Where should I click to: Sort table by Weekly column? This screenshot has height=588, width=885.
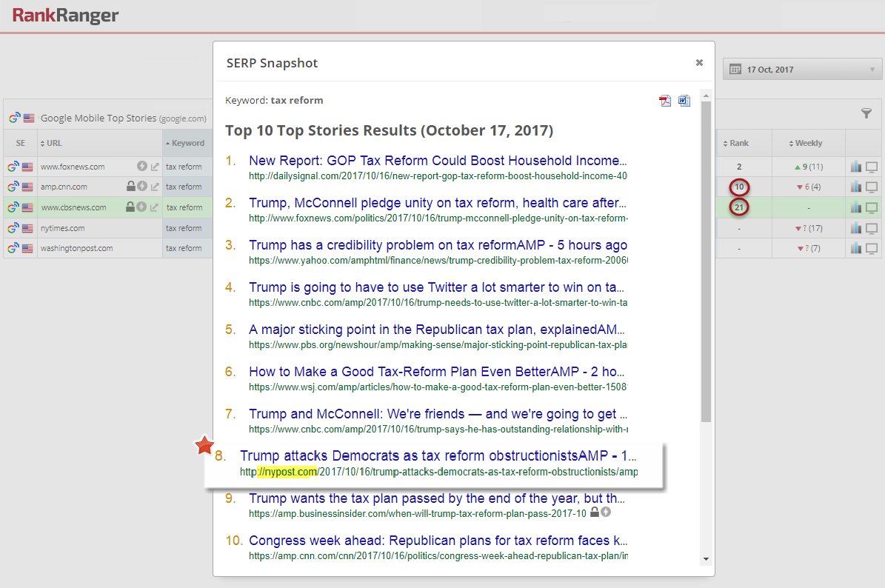click(x=808, y=143)
